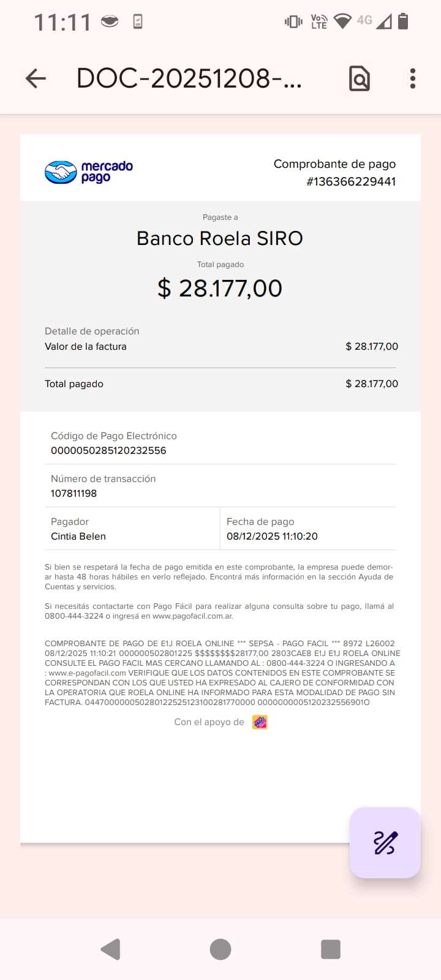
Task: Tap the 0800-444-3224 phone number
Action: pos(73,616)
